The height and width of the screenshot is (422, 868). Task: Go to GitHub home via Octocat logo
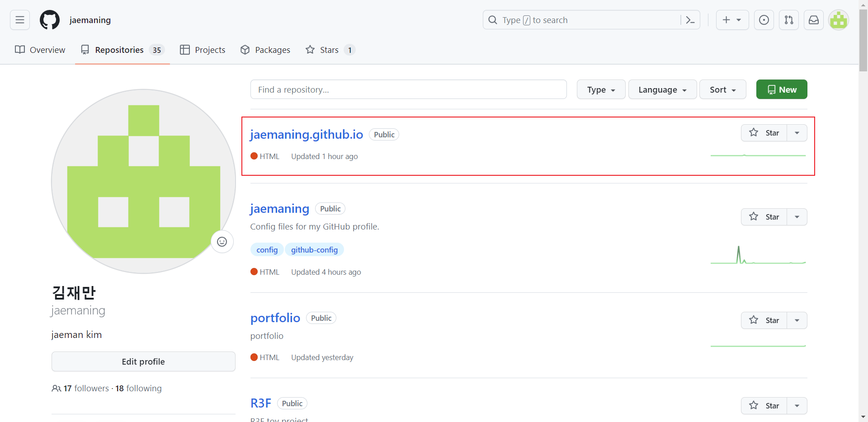[50, 20]
